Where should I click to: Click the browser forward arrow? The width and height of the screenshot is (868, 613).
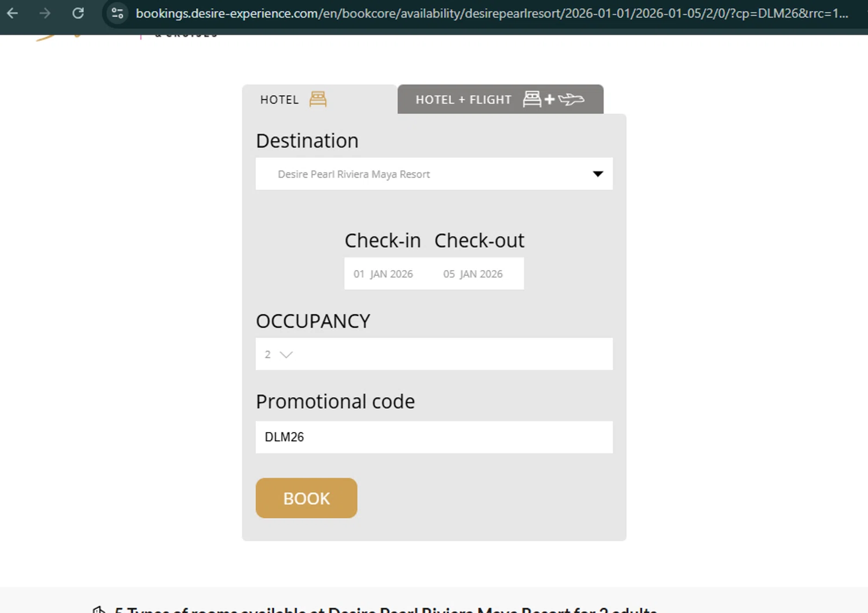point(45,13)
